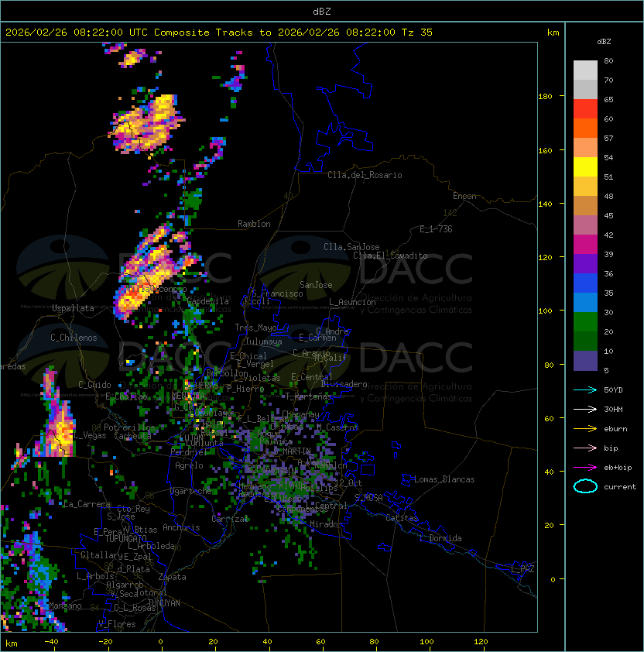Click the 'V_Flores' place label
Screen dimensions: 644x652
tap(117, 624)
